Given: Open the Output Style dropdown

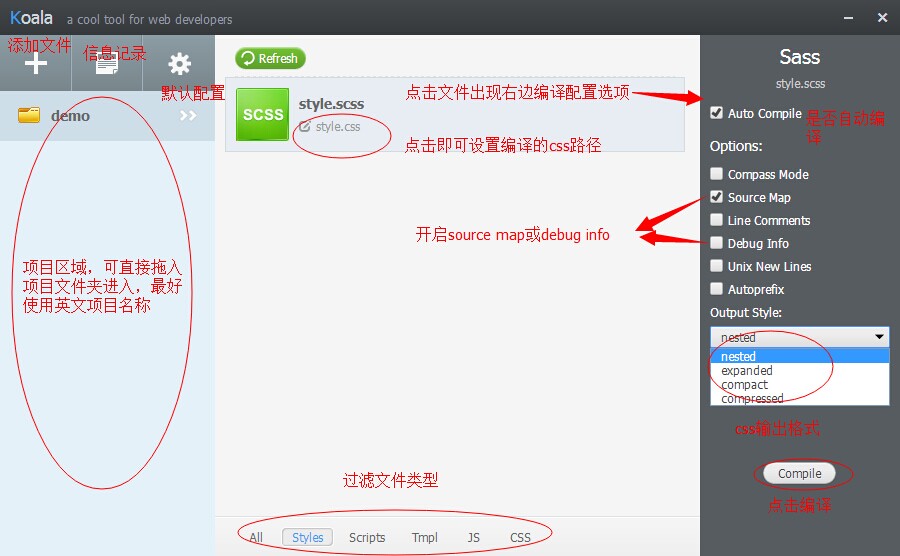Looking at the screenshot, I should pyautogui.click(x=800, y=337).
